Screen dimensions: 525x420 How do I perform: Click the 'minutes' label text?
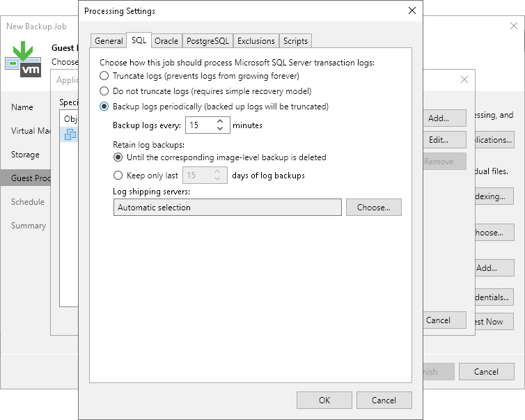[x=247, y=125]
